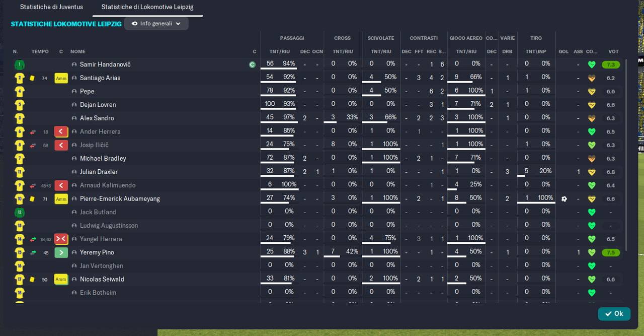
Task: Click the yellow card icon in Nicolas Seiwald's row
Action: pos(32,279)
